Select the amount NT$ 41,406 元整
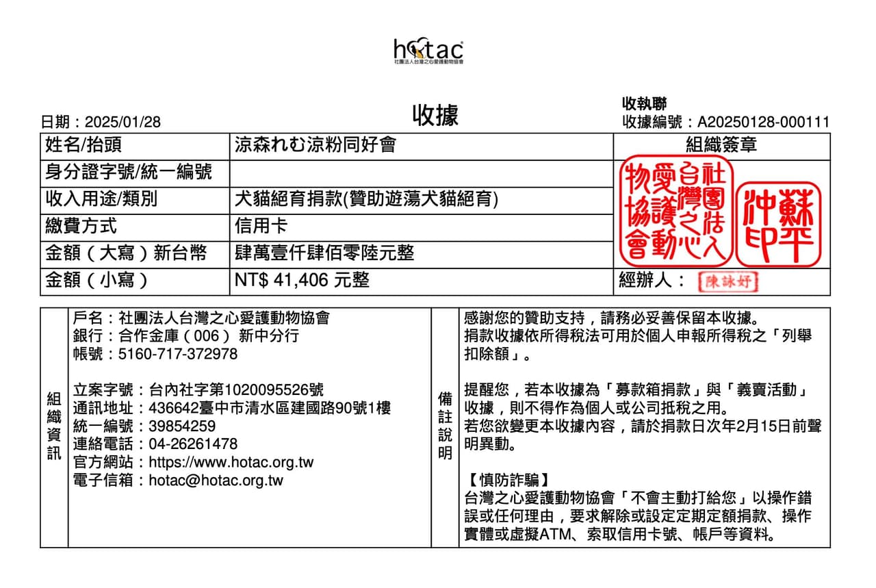 tap(302, 281)
